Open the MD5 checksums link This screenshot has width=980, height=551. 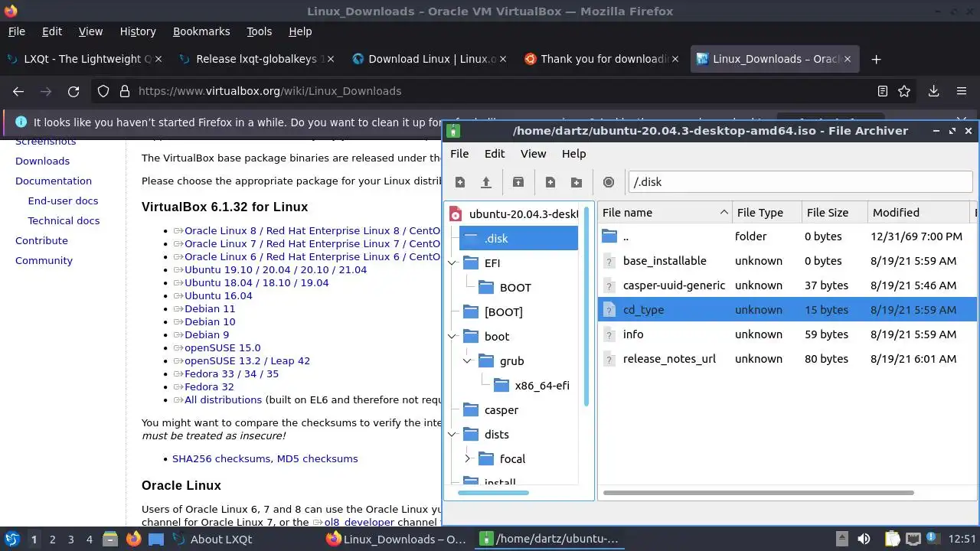point(317,459)
